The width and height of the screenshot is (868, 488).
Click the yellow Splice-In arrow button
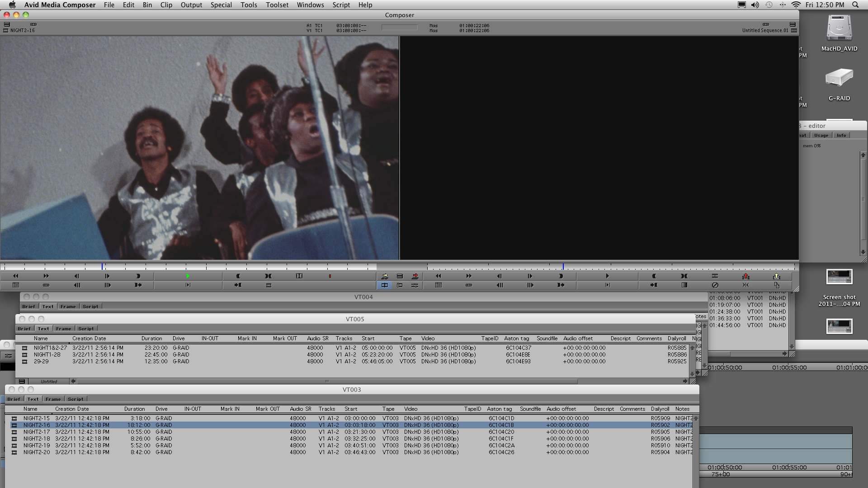click(x=385, y=276)
